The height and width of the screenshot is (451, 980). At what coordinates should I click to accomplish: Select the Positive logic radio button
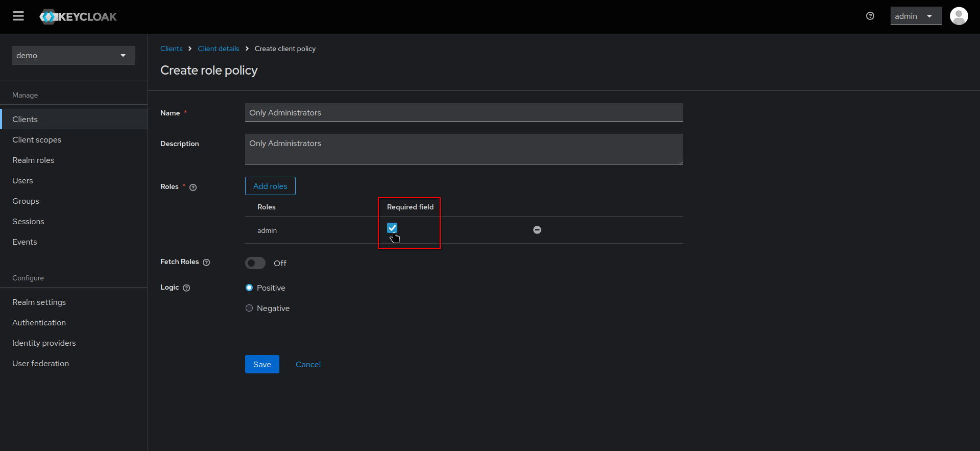pyautogui.click(x=249, y=288)
